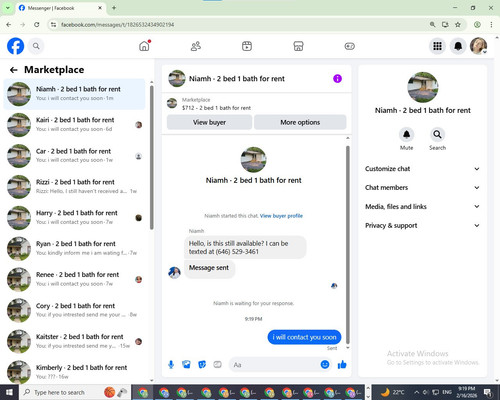Open the browser zoom magnifier icon

pos(432,24)
